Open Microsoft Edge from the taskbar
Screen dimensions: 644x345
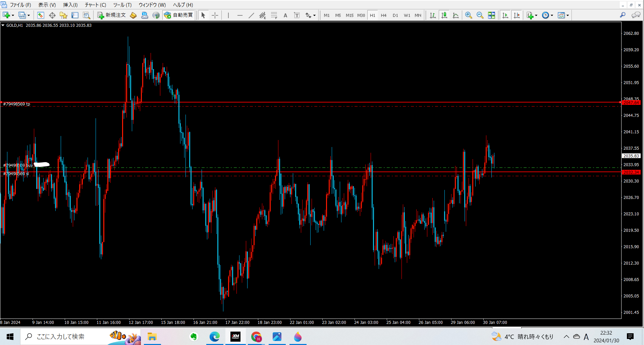click(215, 337)
